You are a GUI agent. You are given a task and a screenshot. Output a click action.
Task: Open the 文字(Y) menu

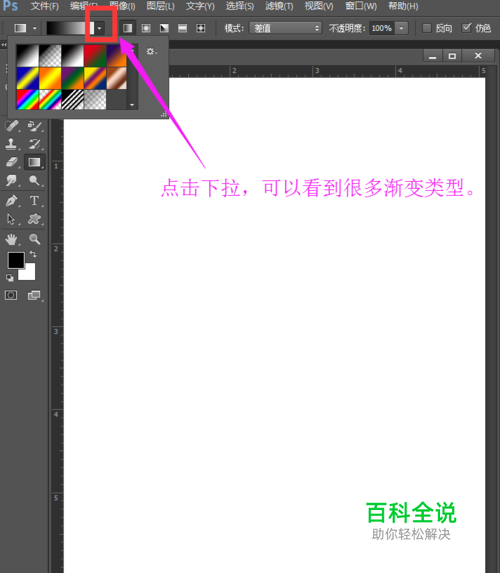coord(200,6)
